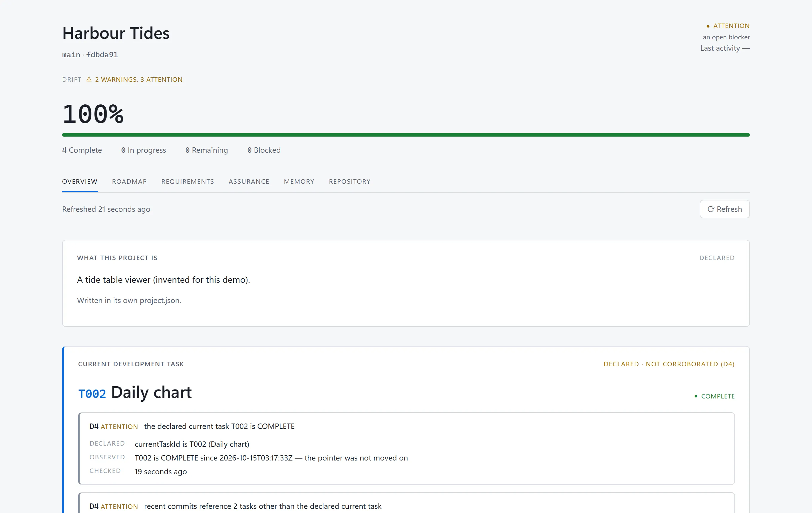The height and width of the screenshot is (513, 812).
Task: Click the "an open blocker" note
Action: pos(726,37)
